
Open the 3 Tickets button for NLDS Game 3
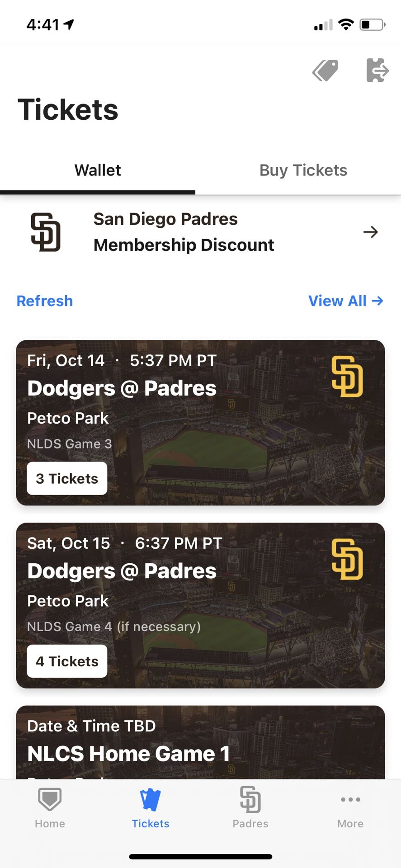click(x=67, y=478)
